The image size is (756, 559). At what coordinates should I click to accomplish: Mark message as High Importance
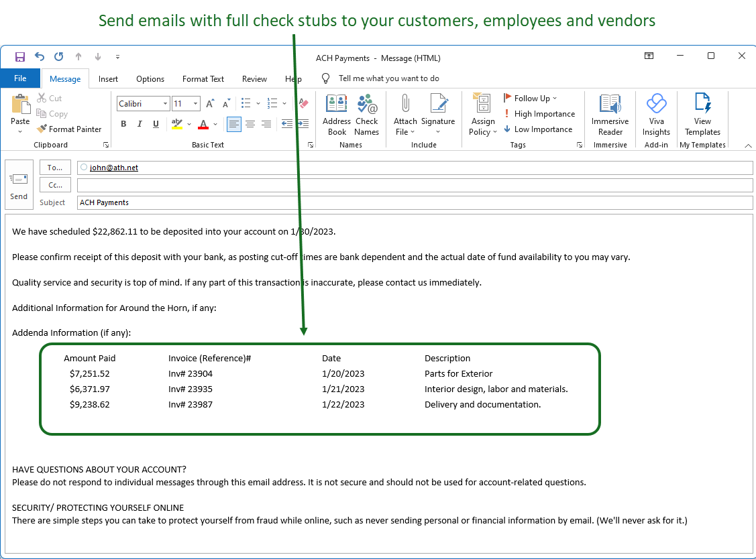[539, 114]
